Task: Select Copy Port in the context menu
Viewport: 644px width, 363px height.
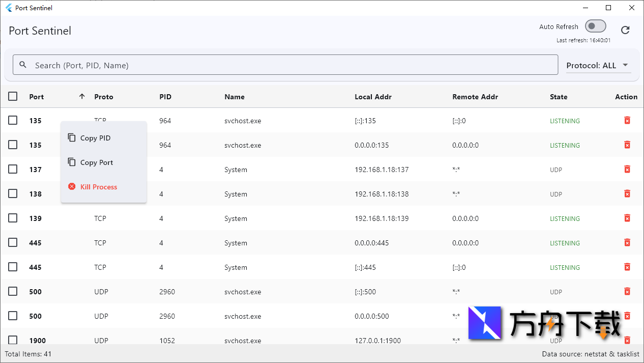Action: pyautogui.click(x=97, y=162)
